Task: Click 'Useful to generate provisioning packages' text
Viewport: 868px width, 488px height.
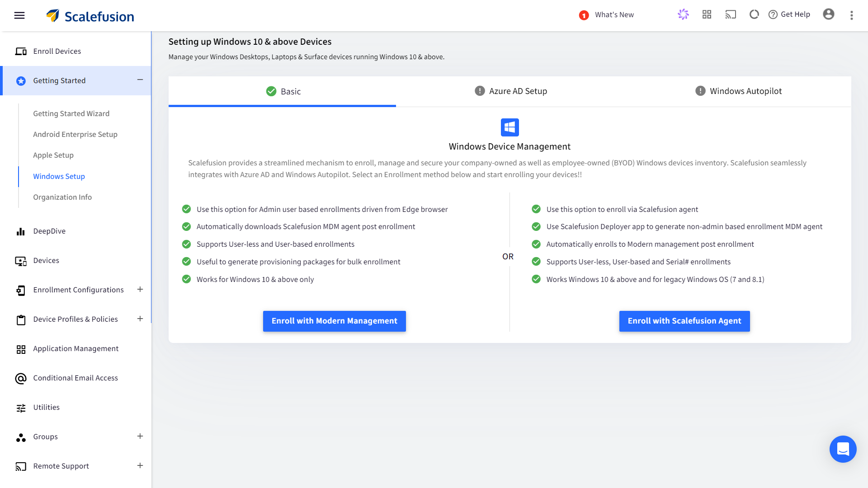Action: tap(298, 262)
